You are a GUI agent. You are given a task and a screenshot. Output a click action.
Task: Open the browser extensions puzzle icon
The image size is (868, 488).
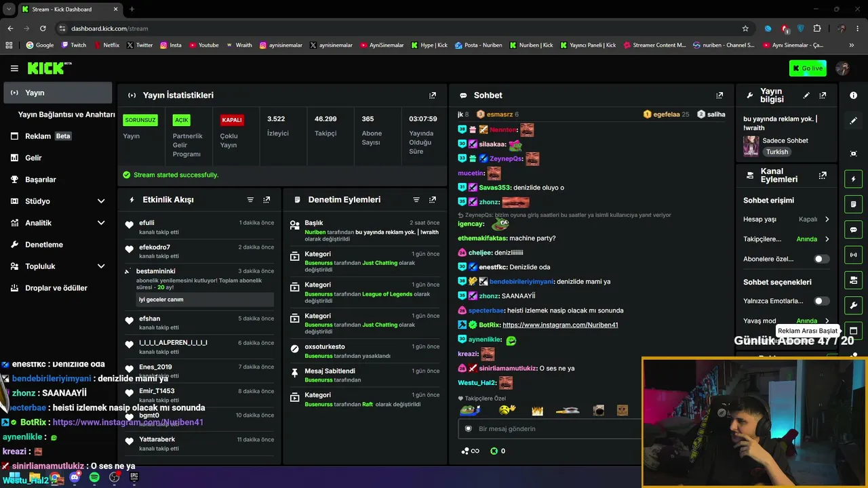tap(817, 28)
